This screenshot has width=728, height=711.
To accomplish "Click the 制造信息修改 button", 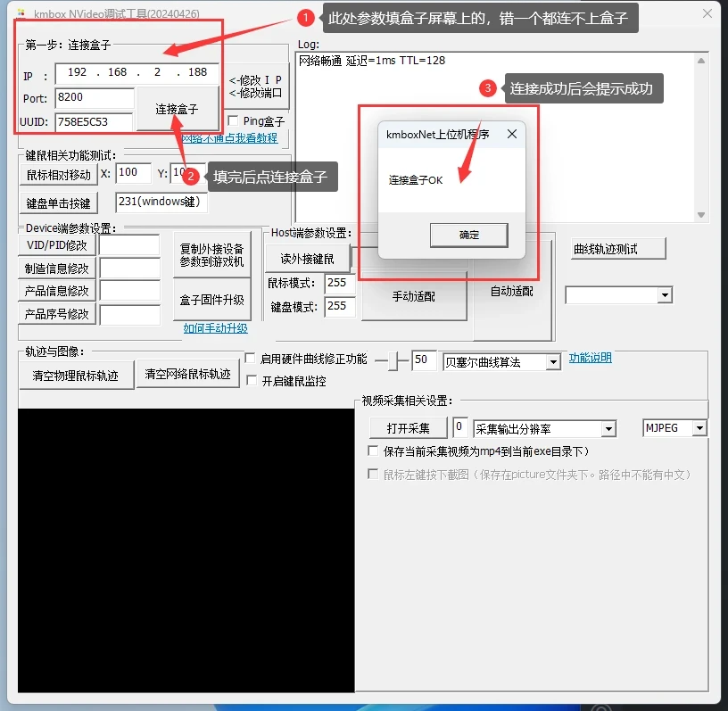I will [56, 269].
